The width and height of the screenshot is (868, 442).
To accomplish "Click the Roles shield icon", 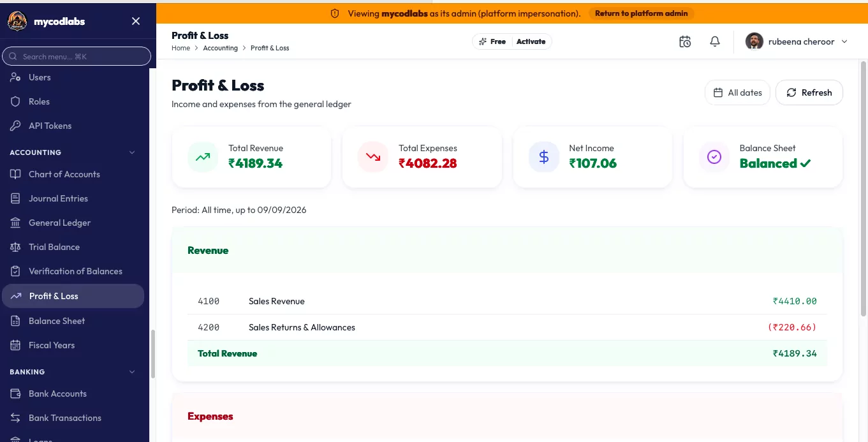I will [16, 101].
